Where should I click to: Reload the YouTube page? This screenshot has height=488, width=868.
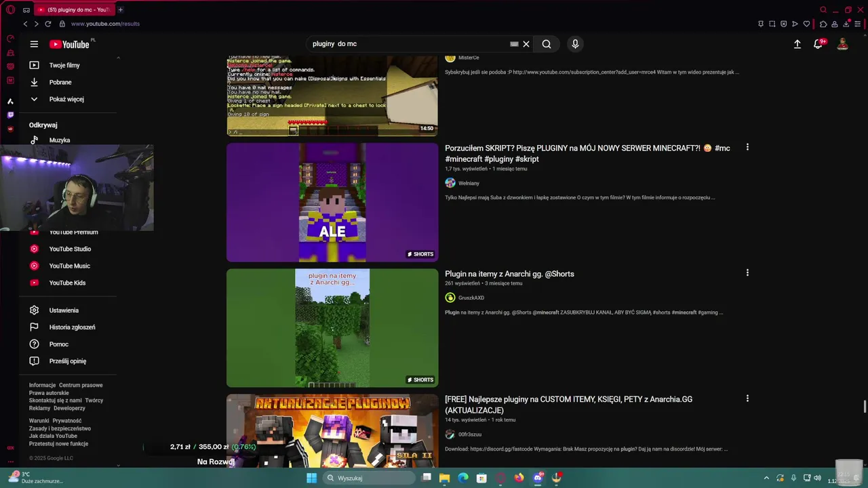(x=48, y=24)
